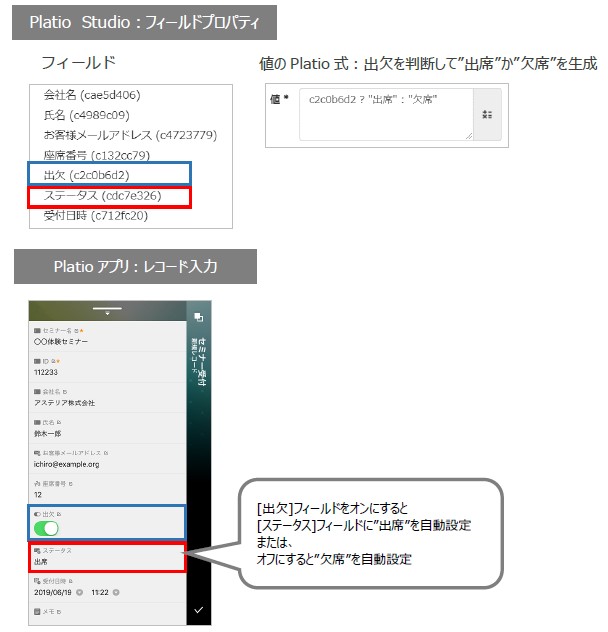This screenshot has width=608, height=632.
Task: Tap the copy icon at top of sidebar
Action: (197, 317)
